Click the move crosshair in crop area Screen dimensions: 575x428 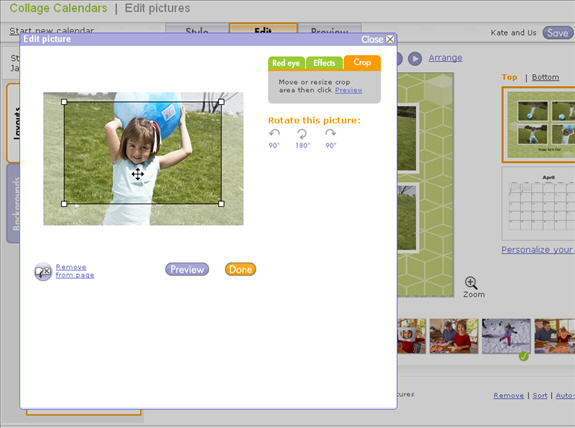[x=138, y=174]
